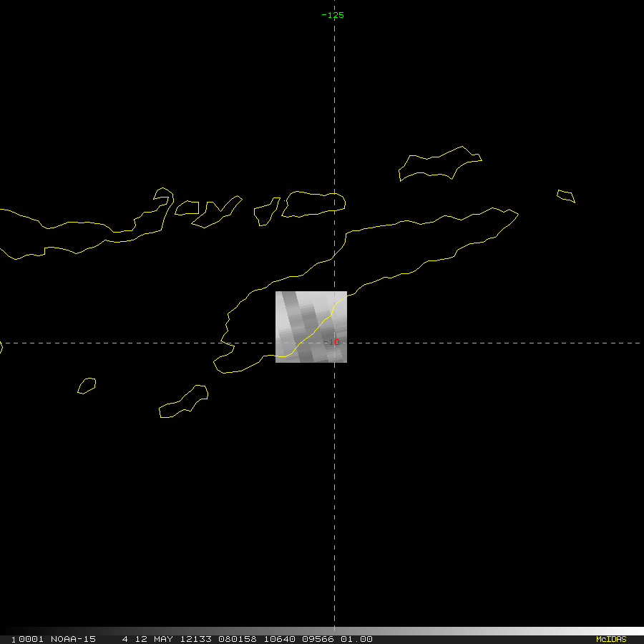Click the 080158 time stamp
Screen dimensions: 644x644
tap(237, 639)
